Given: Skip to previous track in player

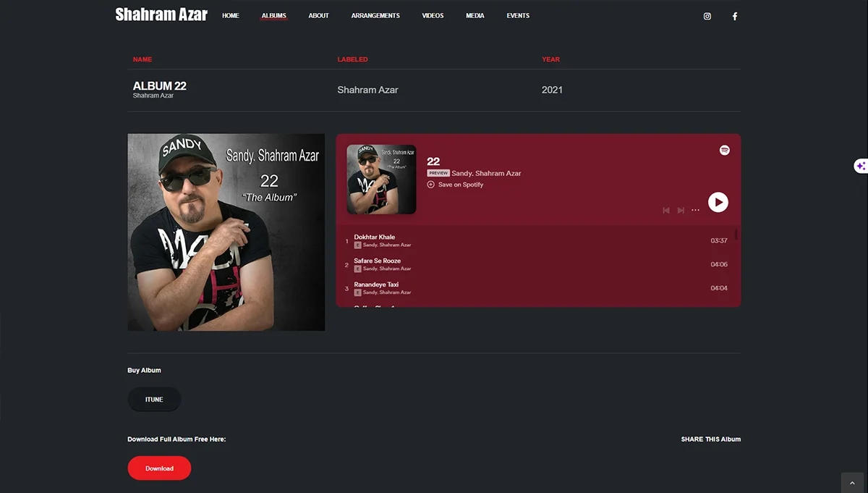Looking at the screenshot, I should point(666,210).
